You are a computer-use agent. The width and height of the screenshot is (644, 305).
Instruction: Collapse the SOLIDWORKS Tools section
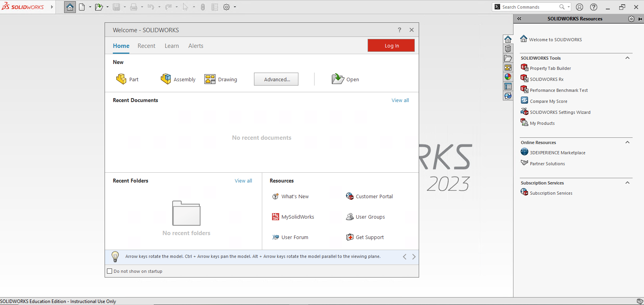tap(627, 58)
